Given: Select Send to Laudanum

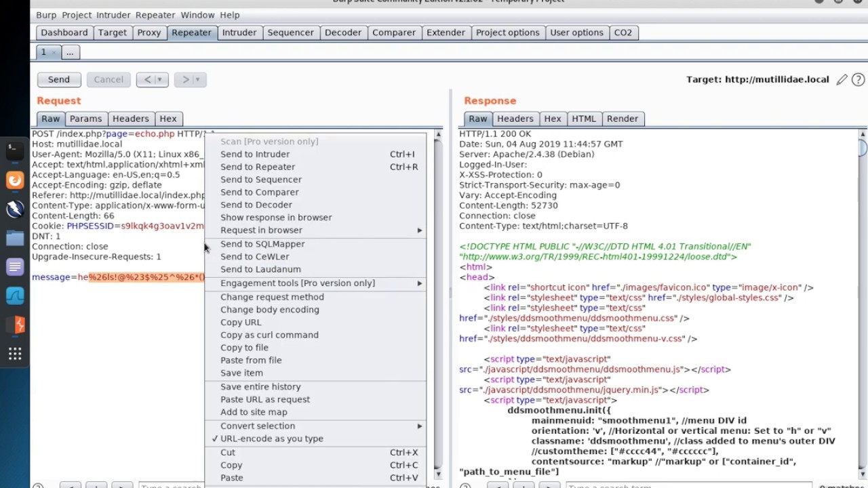Looking at the screenshot, I should [316, 269].
